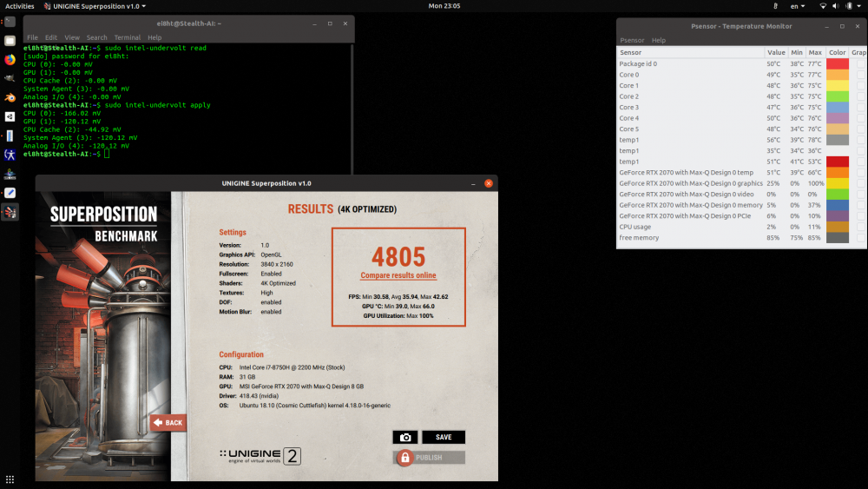Open the text editor pencil dock icon
This screenshot has height=489, width=868.
[10, 193]
